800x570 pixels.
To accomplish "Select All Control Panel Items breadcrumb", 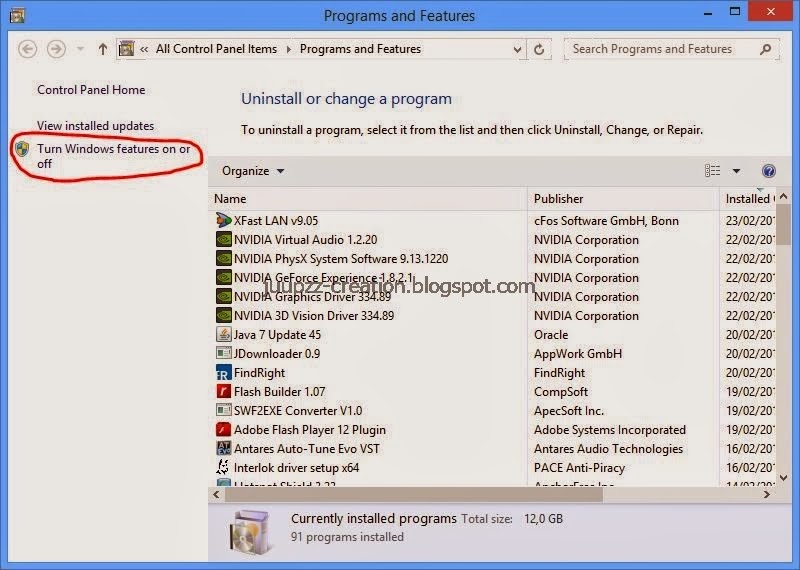I will tap(216, 49).
